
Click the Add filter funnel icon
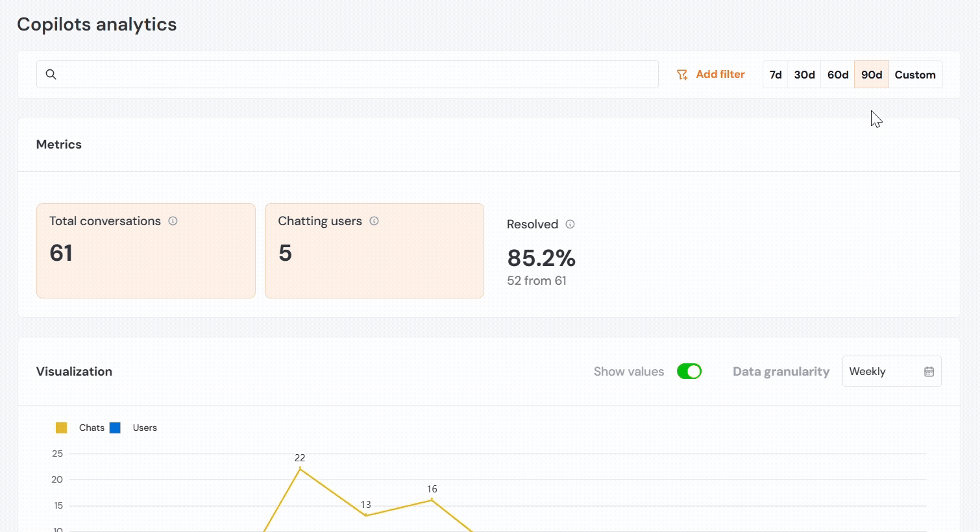[x=682, y=75]
